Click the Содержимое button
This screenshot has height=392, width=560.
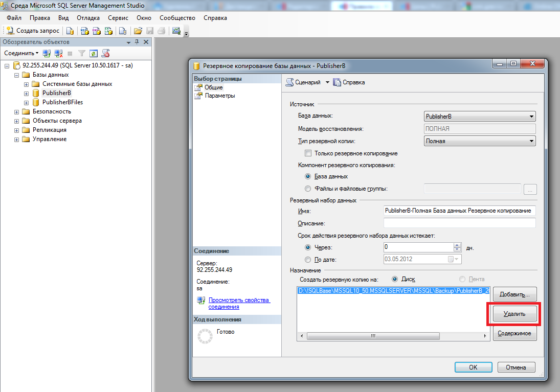click(x=514, y=333)
